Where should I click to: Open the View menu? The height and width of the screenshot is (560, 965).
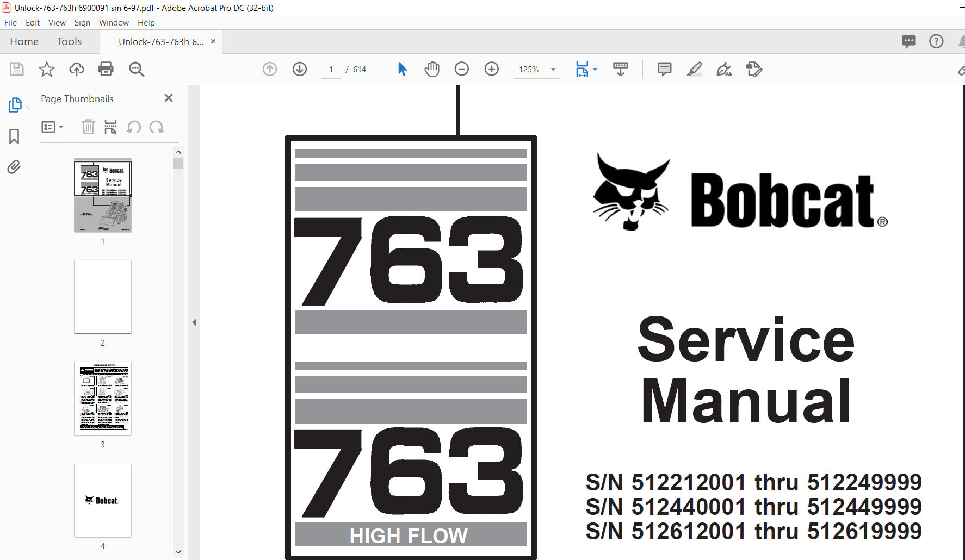(57, 23)
